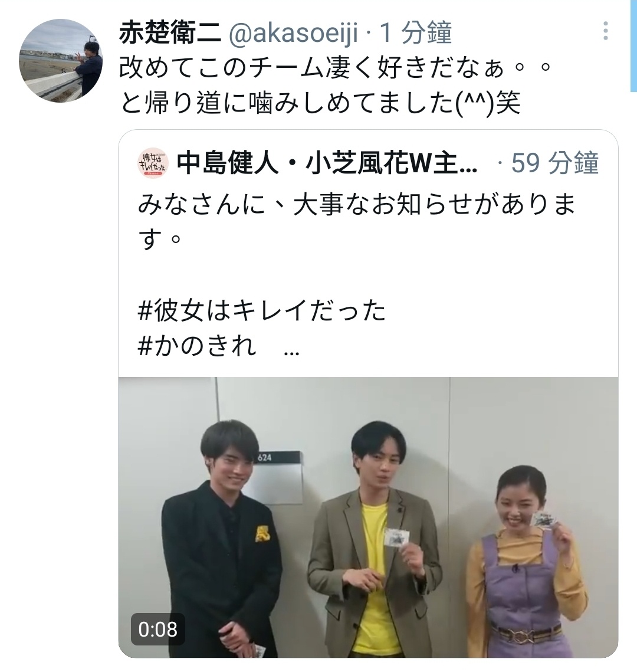Click the 0:08 video duration badge
Viewport: 637px width, 672px height.
[x=157, y=629]
